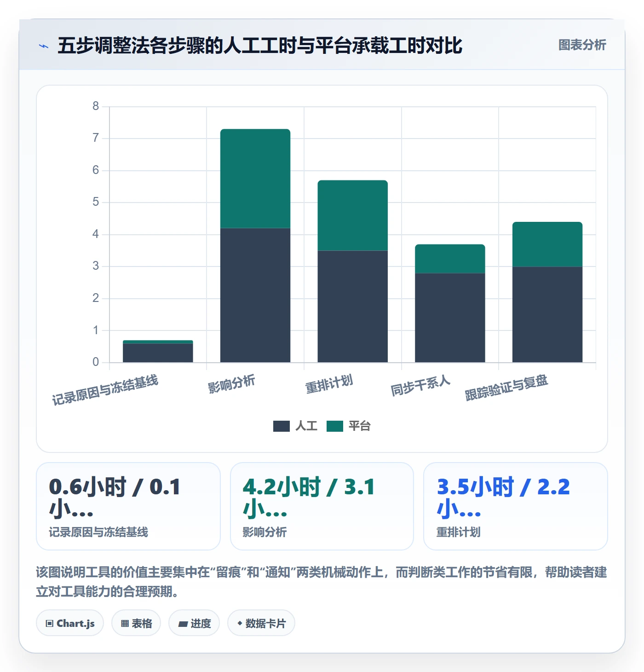
Task: Toggle the 人工 legend item
Action: tap(295, 426)
